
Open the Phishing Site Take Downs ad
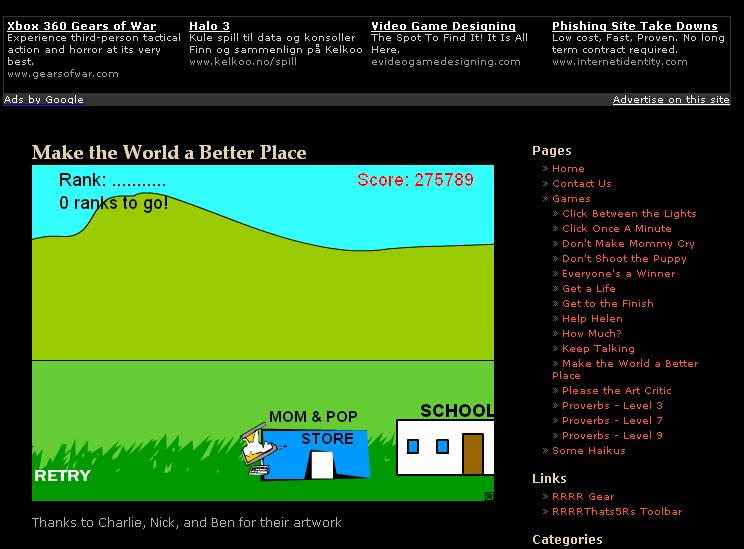click(635, 26)
